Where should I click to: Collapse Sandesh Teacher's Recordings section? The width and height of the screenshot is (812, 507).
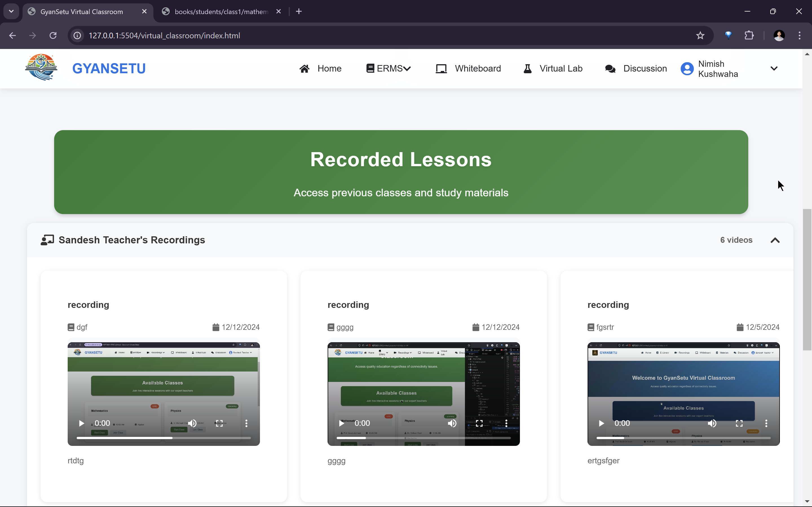775,240
